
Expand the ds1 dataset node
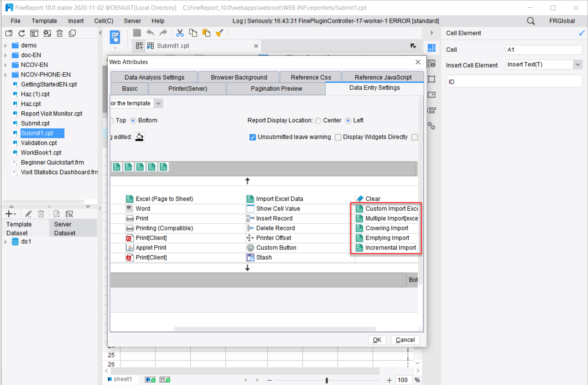pyautogui.click(x=5, y=242)
